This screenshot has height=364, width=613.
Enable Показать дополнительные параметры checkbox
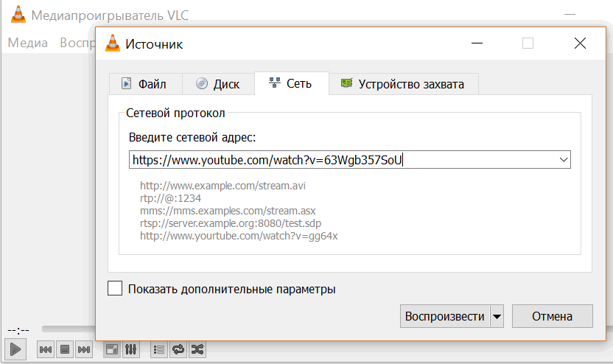point(115,288)
